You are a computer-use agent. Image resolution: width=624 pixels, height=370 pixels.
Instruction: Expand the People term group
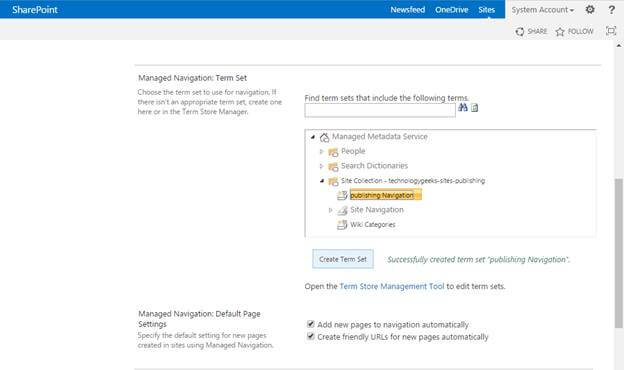point(322,151)
